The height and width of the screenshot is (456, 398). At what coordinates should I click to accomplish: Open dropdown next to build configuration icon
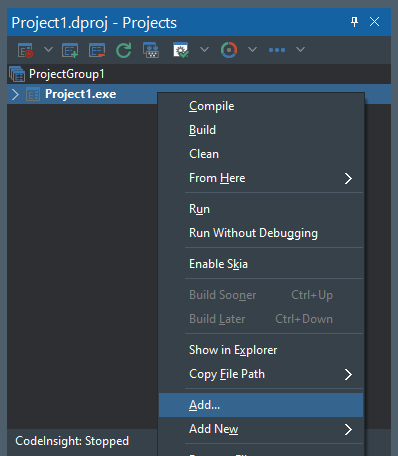pos(204,50)
